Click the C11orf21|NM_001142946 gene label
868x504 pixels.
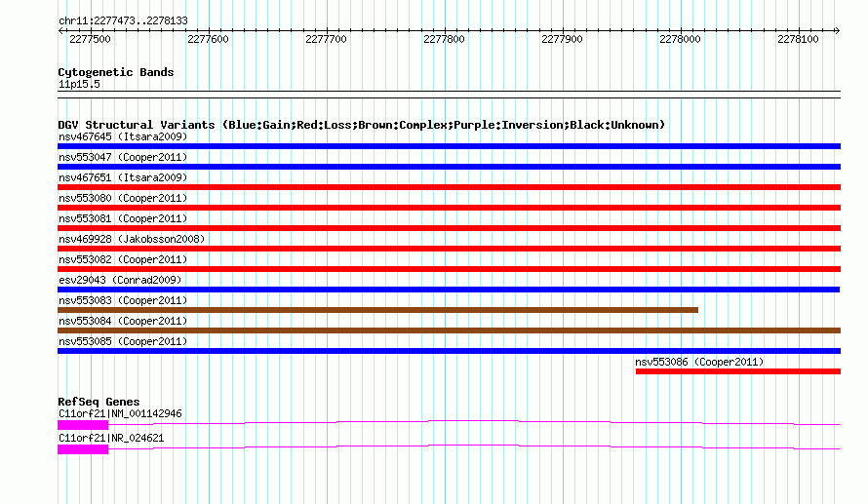(120, 413)
